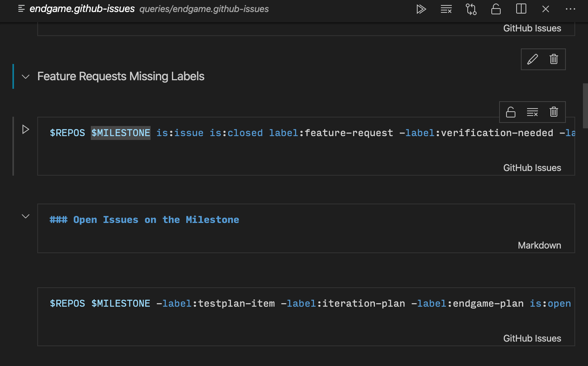
Task: Click the queries/endgame.github-issues breadcrumb
Action: pos(204,9)
